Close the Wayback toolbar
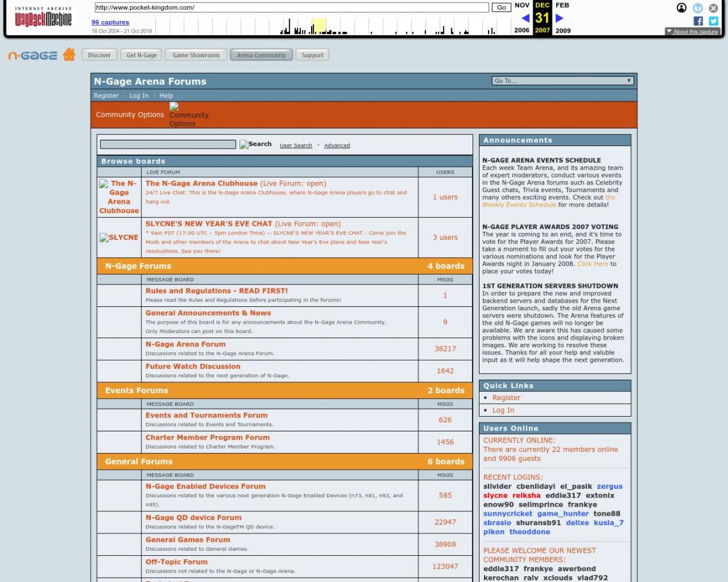The width and height of the screenshot is (728, 582). tap(713, 8)
